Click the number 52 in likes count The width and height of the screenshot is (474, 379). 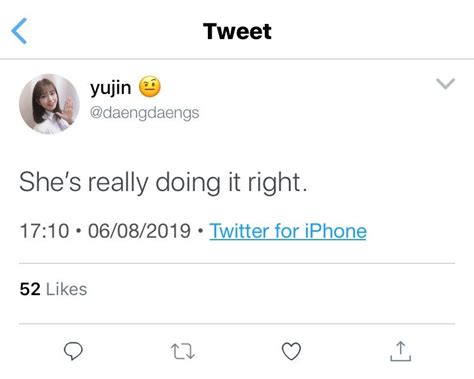(30, 289)
